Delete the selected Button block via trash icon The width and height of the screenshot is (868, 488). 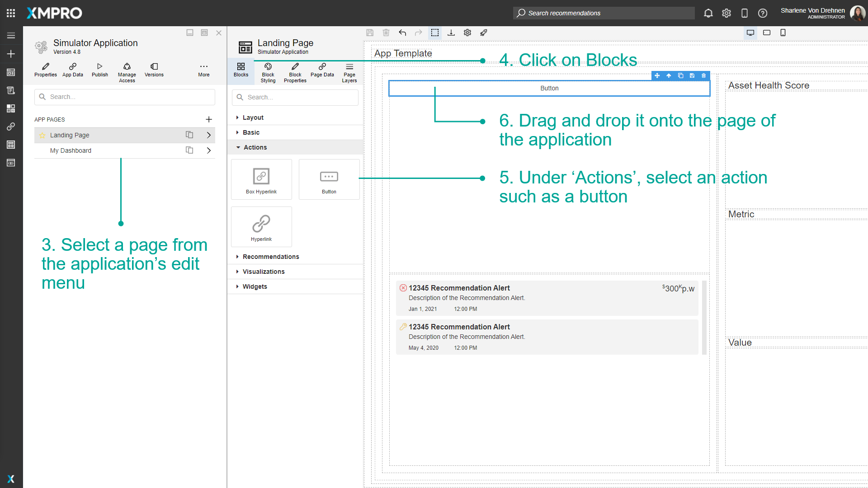pyautogui.click(x=703, y=76)
